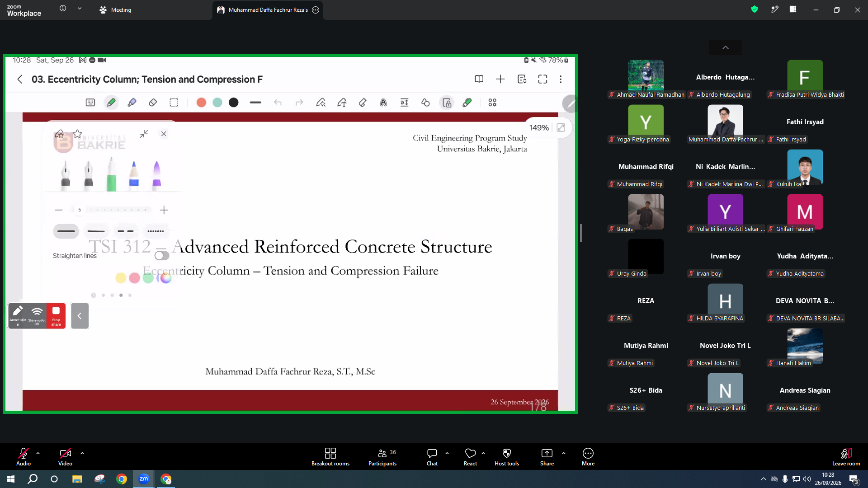The image size is (868, 488).
Task: Select the highlighter pen tool
Action: 132,103
